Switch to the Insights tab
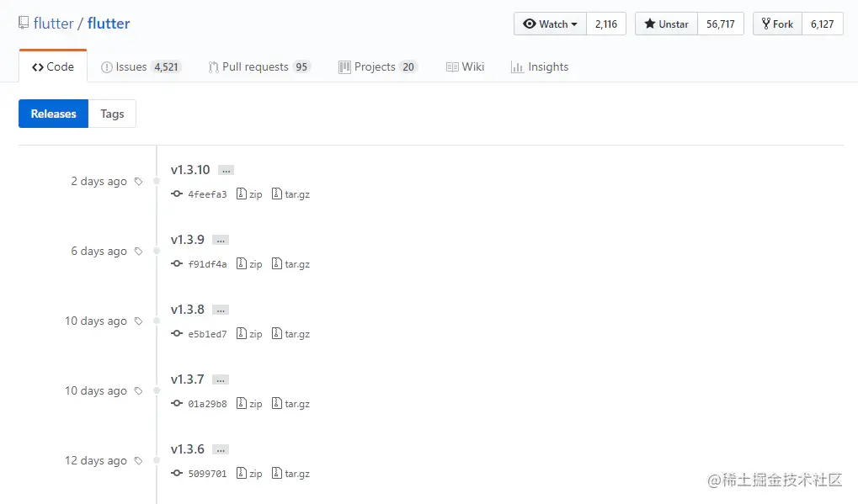858x504 pixels. tap(540, 66)
